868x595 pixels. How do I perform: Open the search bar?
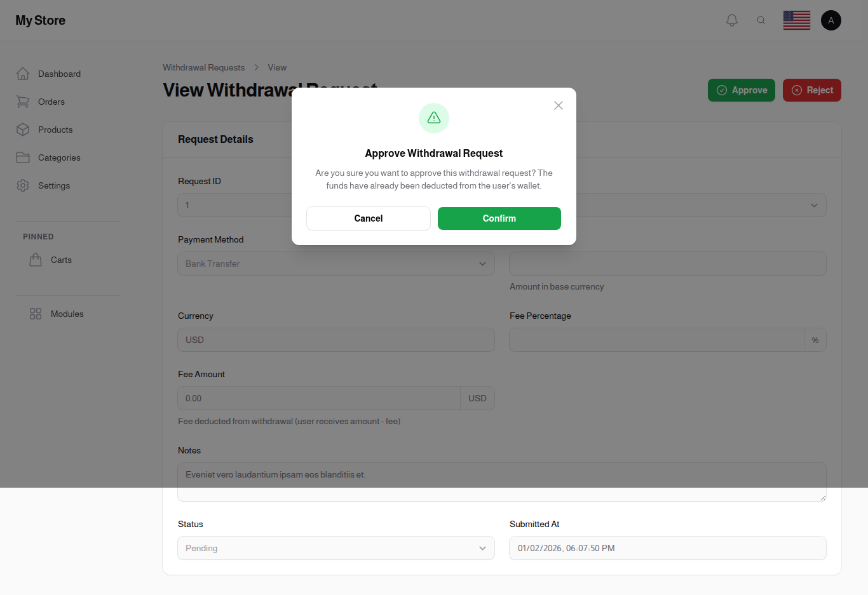761,20
